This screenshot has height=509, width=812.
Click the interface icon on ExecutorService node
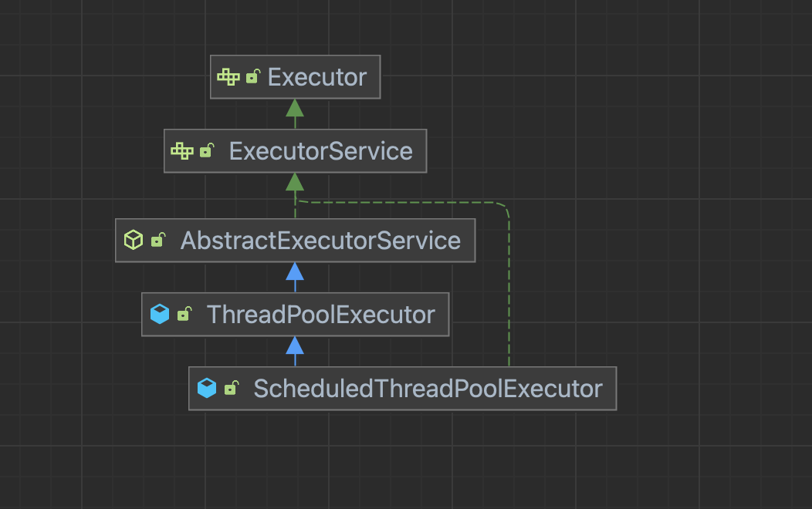[182, 151]
